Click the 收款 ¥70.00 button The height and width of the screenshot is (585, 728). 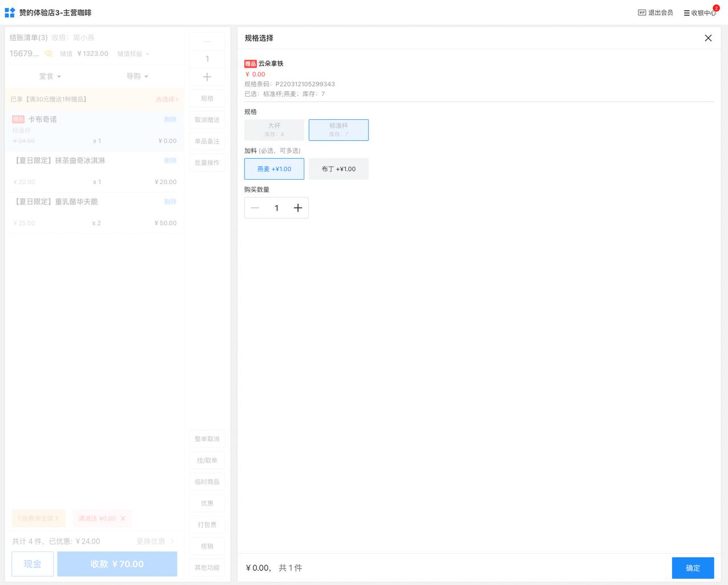click(117, 564)
